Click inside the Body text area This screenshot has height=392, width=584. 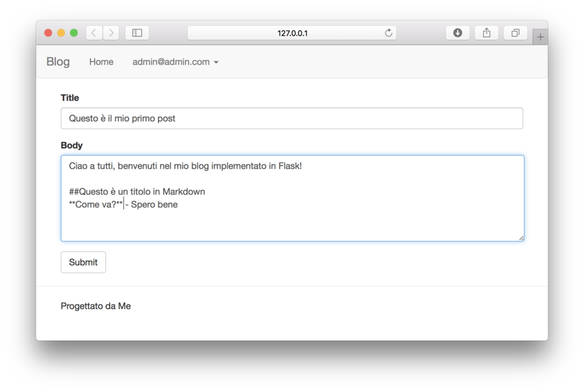tap(292, 222)
